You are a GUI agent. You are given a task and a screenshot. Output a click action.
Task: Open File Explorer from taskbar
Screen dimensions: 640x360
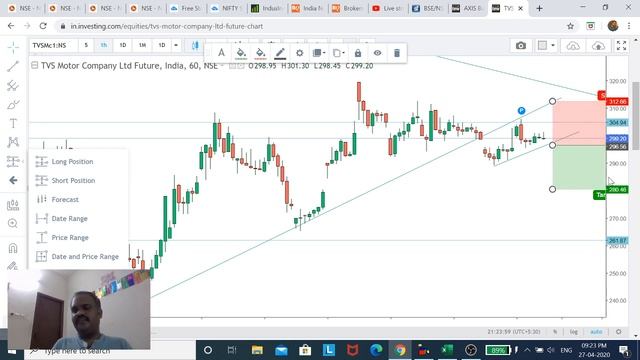point(257,350)
